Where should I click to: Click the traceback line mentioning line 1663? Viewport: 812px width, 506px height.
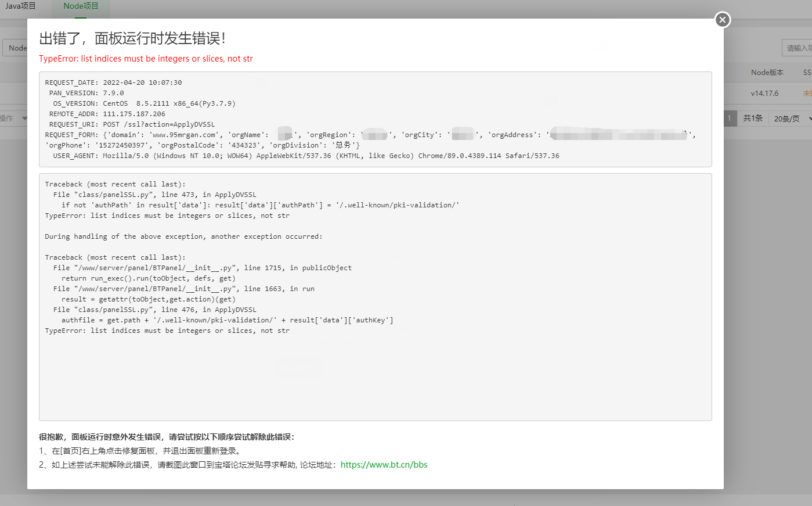coord(183,289)
